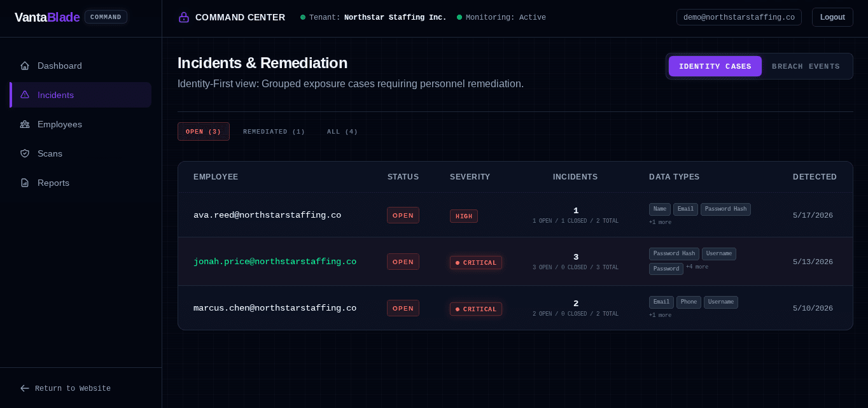This screenshot has height=408, width=868.
Task: Click the Employees people icon
Action: click(x=25, y=124)
